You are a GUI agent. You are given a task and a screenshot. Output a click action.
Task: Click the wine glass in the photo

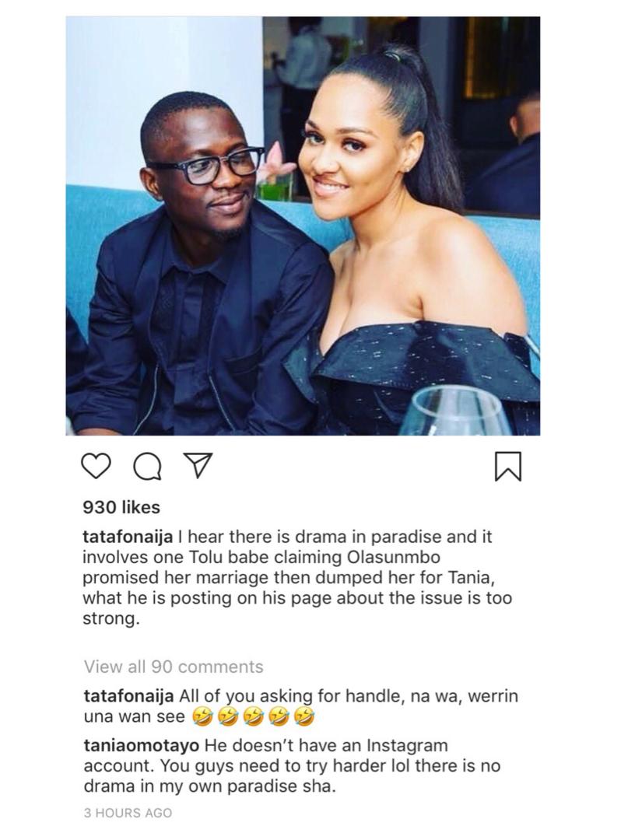pos(455,410)
